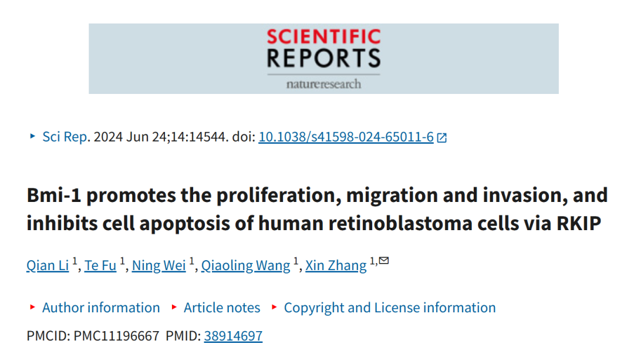Open author Xin Zhang's link
634x364 pixels.
click(x=336, y=265)
